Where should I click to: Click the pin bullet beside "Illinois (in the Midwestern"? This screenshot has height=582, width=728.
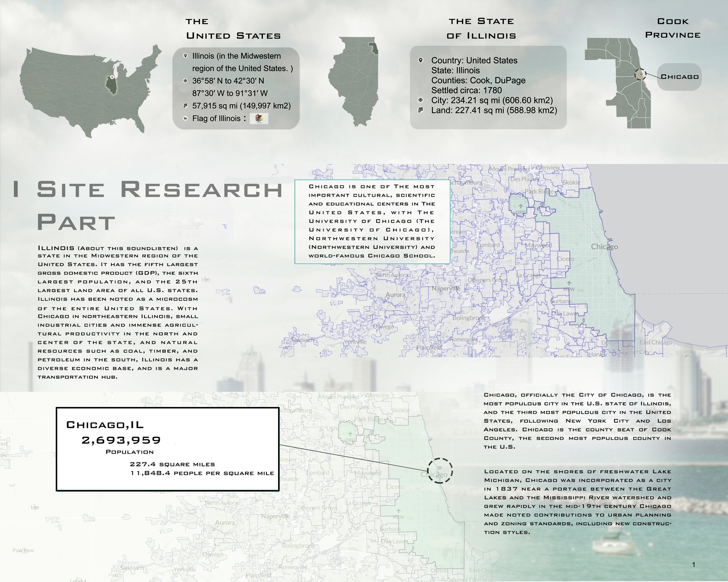pos(185,56)
